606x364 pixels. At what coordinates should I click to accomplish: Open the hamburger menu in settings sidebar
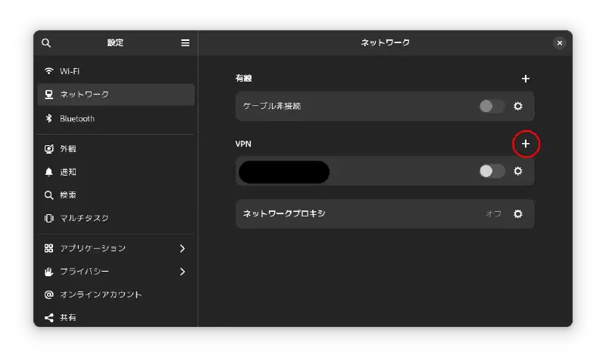click(185, 43)
